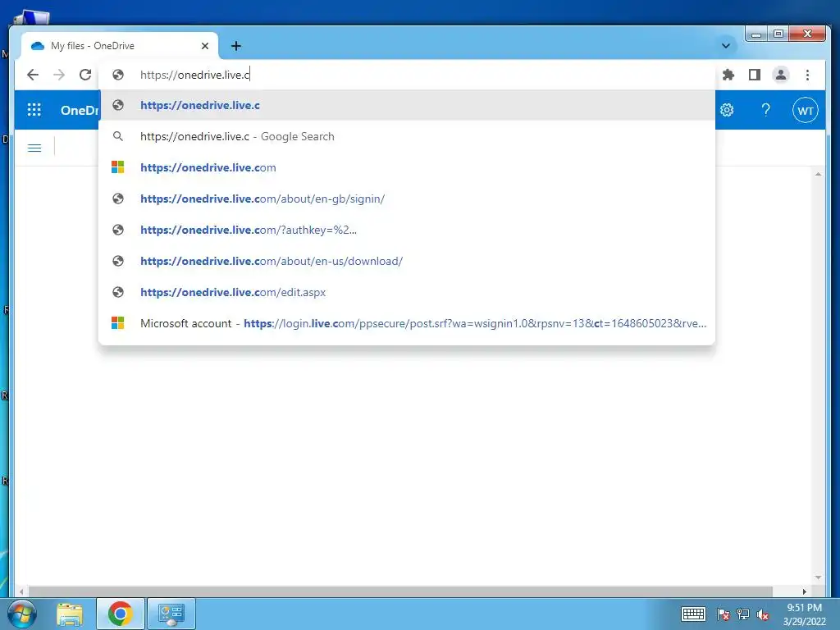Open the Chrome extensions puzzle icon
This screenshot has width=840, height=630.
click(x=728, y=75)
